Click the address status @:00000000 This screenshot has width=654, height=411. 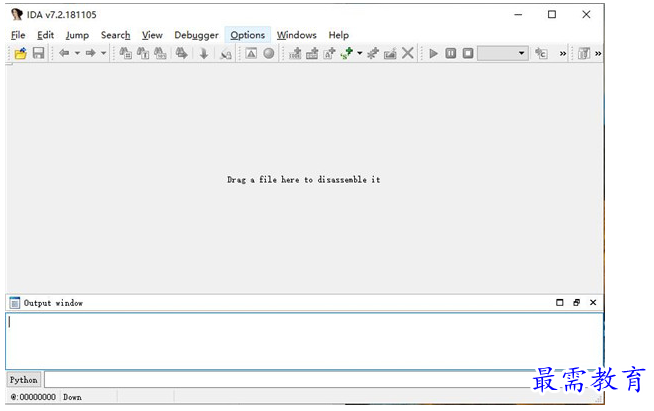tap(33, 397)
